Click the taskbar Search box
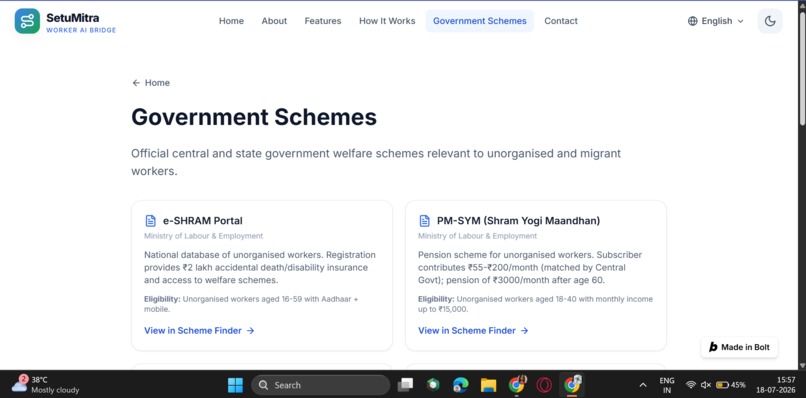806x398 pixels. (320, 385)
